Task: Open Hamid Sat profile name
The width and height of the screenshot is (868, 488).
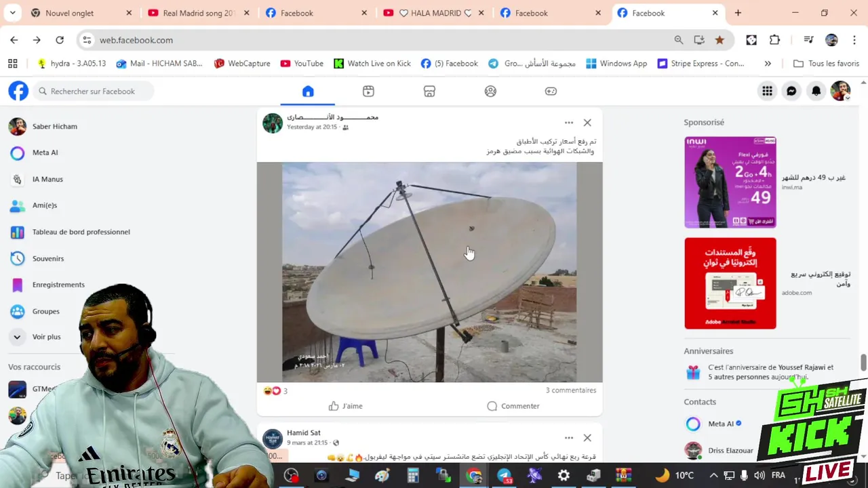Action: [x=304, y=432]
